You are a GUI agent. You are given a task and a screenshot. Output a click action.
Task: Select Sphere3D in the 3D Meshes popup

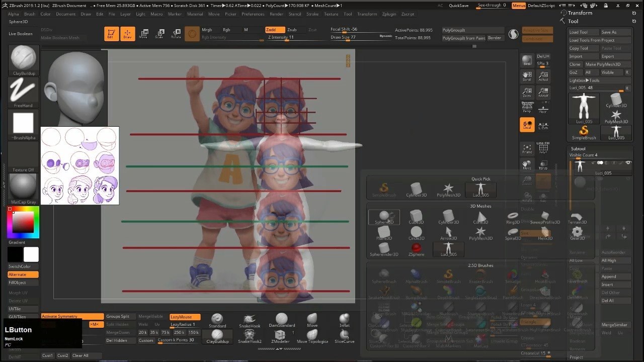click(x=384, y=217)
